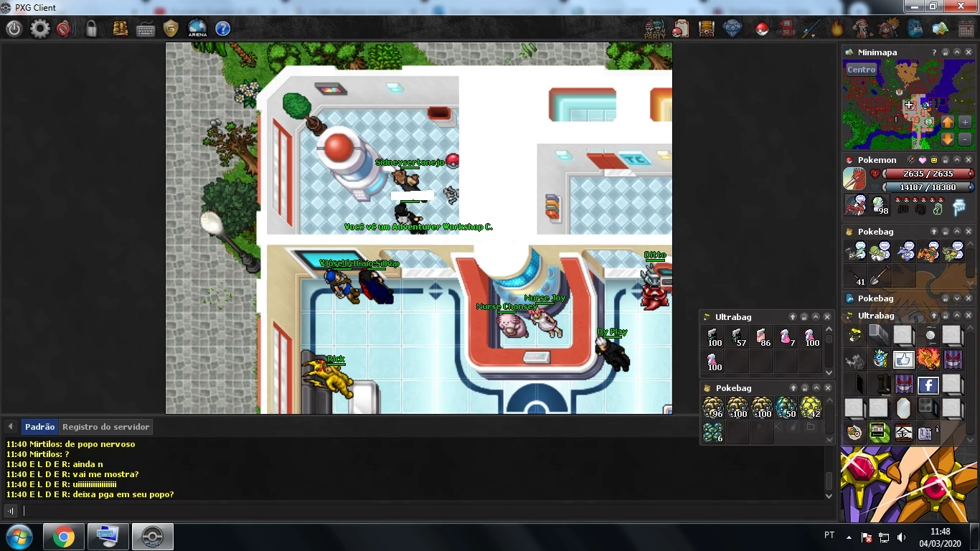Zoom in minimap with plus button
The width and height of the screenshot is (980, 551).
pos(965,122)
